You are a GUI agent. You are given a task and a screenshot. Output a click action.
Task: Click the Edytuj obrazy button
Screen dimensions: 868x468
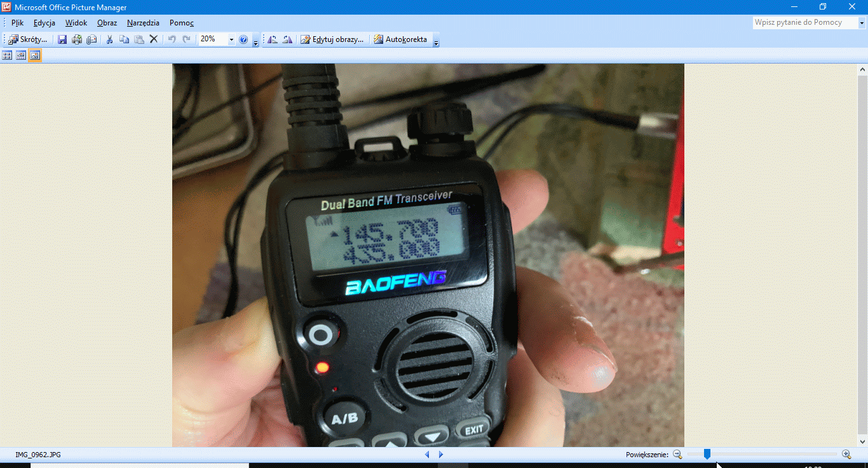332,39
